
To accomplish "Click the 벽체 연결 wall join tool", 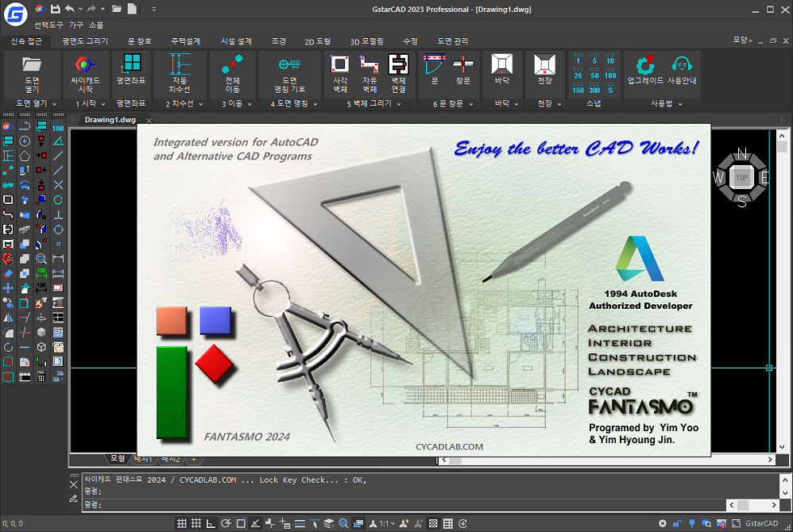I will 399,64.
